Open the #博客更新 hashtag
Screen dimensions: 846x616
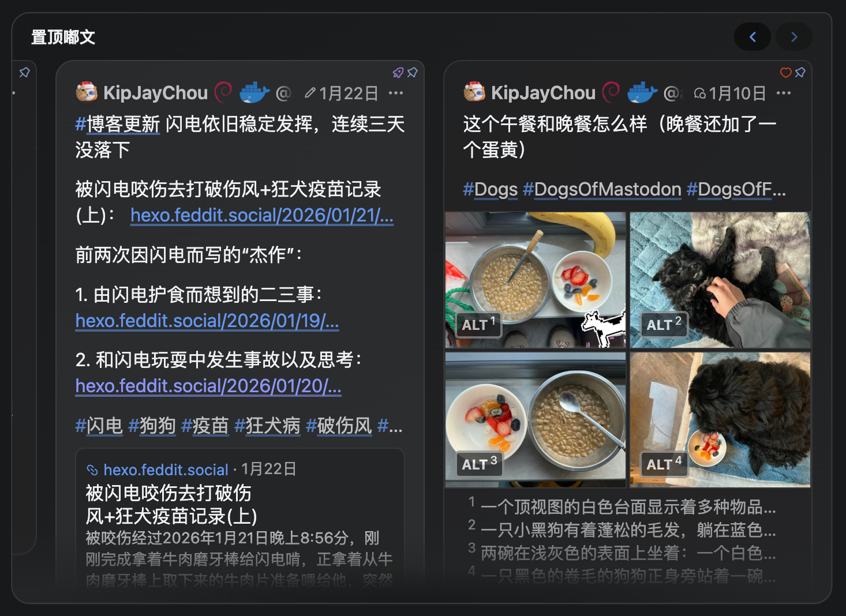[118, 124]
